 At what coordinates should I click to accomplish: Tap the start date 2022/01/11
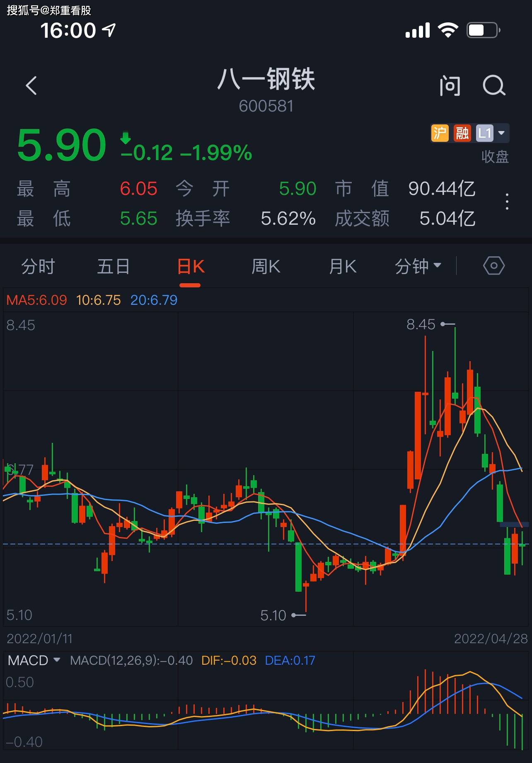tap(39, 638)
